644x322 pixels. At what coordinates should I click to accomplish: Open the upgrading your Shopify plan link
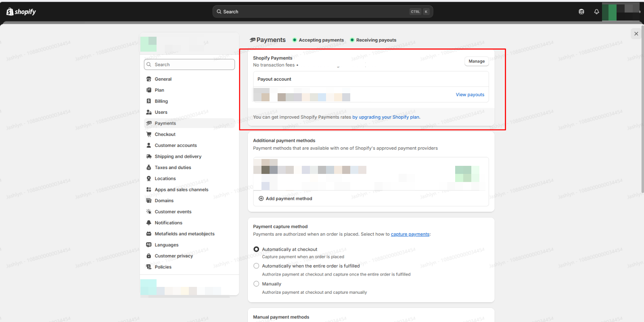pos(386,117)
